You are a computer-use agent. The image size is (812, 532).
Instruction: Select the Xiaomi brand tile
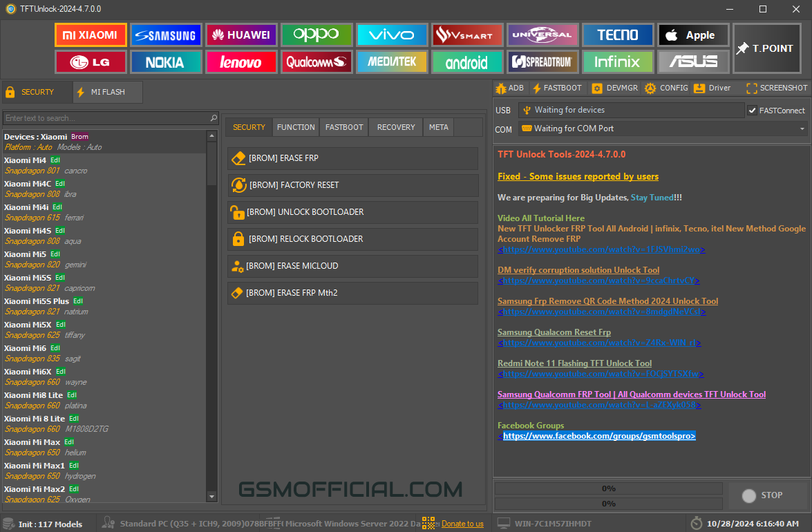pos(91,35)
